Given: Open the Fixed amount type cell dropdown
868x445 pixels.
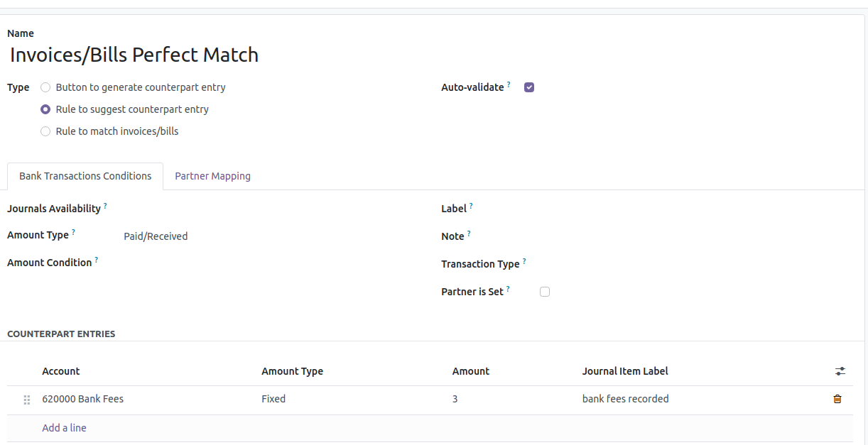Looking at the screenshot, I should (273, 399).
